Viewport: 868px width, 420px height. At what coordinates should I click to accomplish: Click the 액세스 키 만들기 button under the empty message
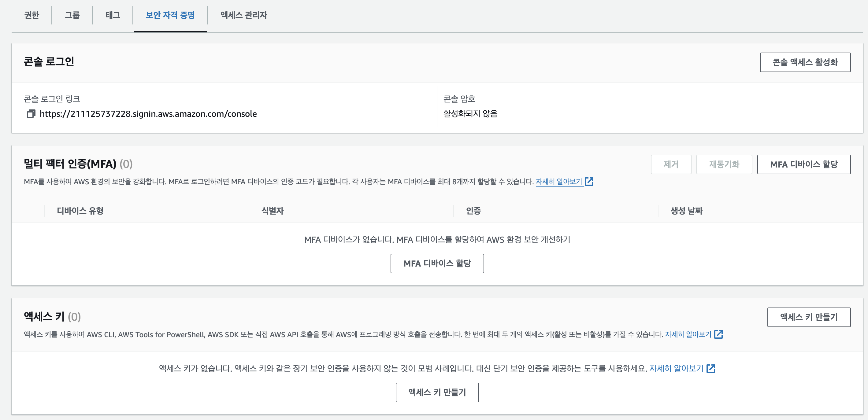tap(437, 392)
